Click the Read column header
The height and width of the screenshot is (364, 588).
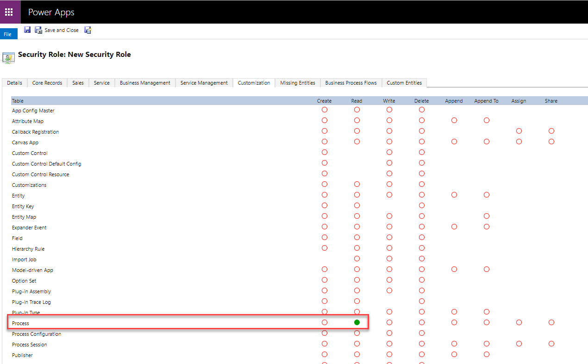tap(357, 101)
